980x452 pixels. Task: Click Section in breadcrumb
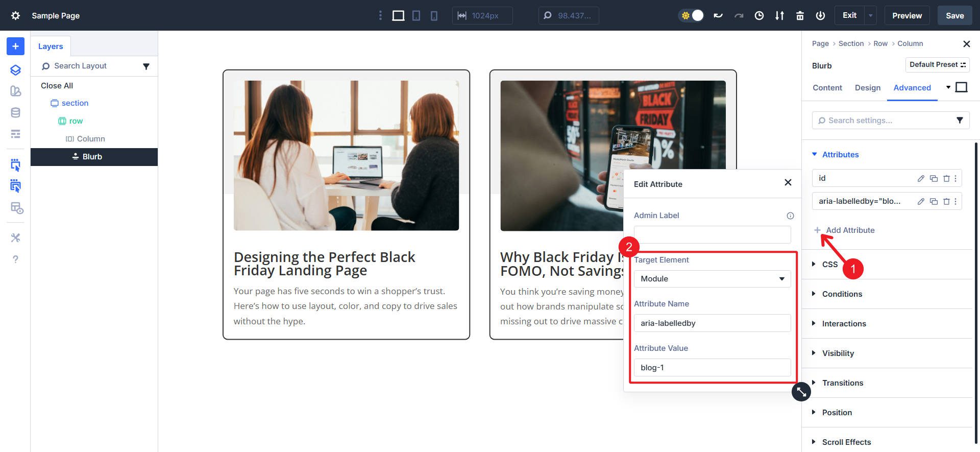851,43
